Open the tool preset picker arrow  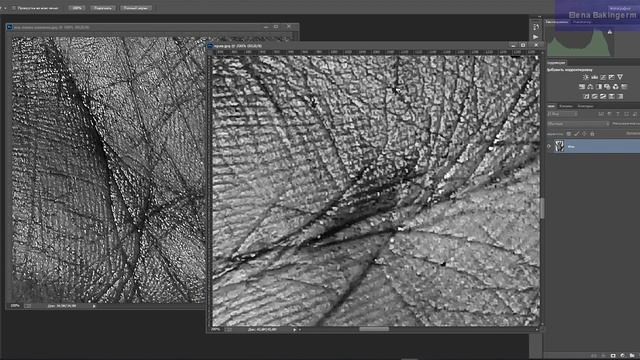[5, 8]
